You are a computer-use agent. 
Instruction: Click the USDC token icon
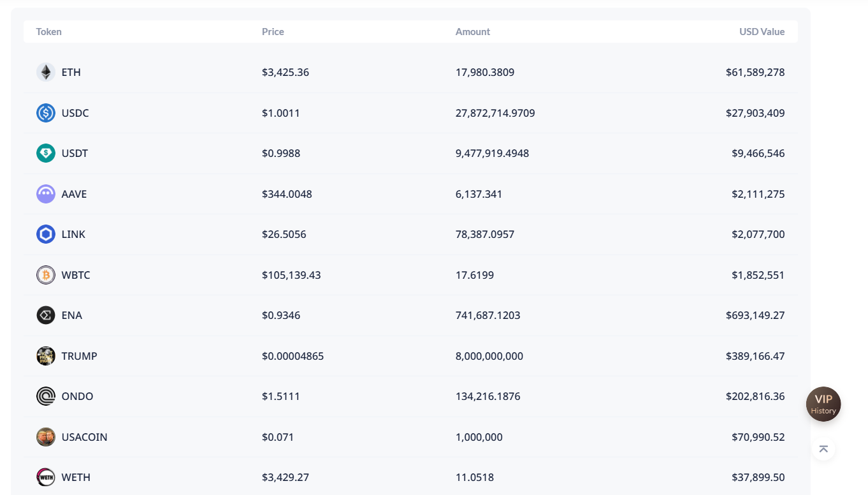tap(46, 113)
